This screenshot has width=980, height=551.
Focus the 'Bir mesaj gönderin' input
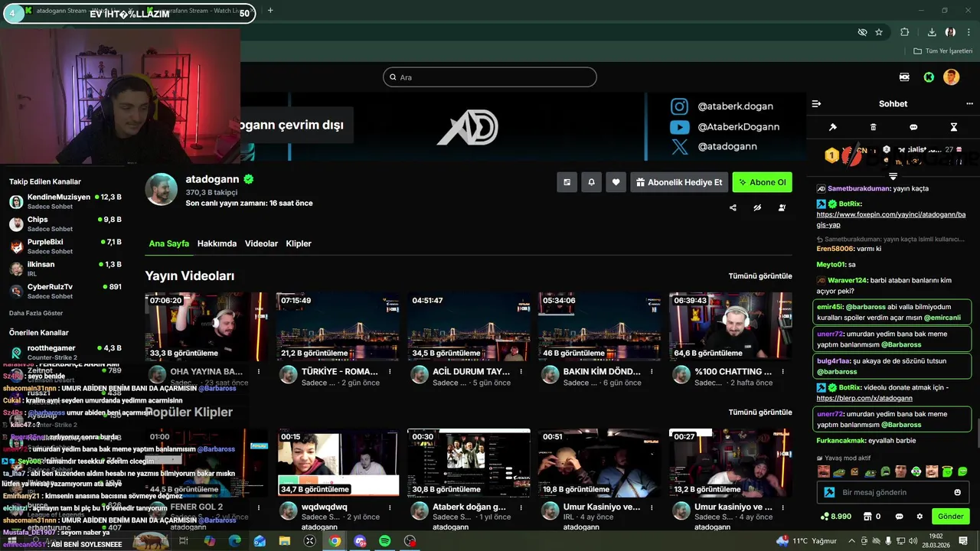893,492
